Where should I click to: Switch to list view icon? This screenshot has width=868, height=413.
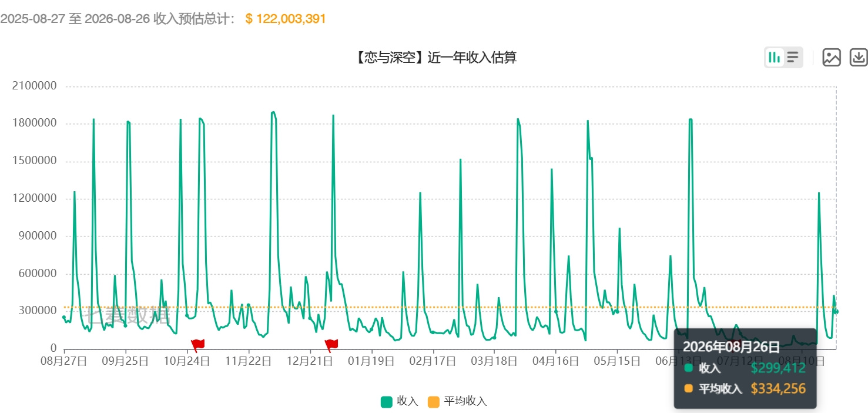click(x=793, y=57)
